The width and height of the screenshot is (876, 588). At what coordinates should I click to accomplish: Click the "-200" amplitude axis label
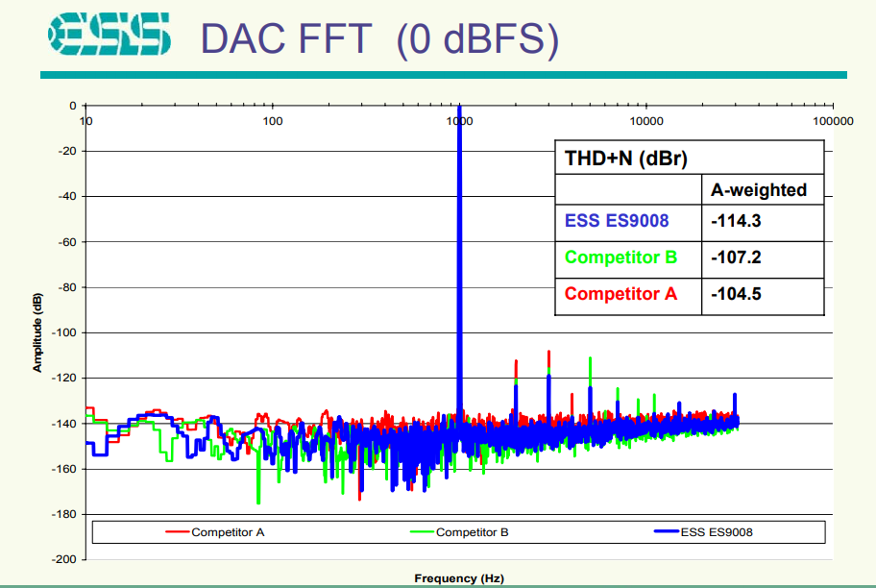(x=64, y=559)
